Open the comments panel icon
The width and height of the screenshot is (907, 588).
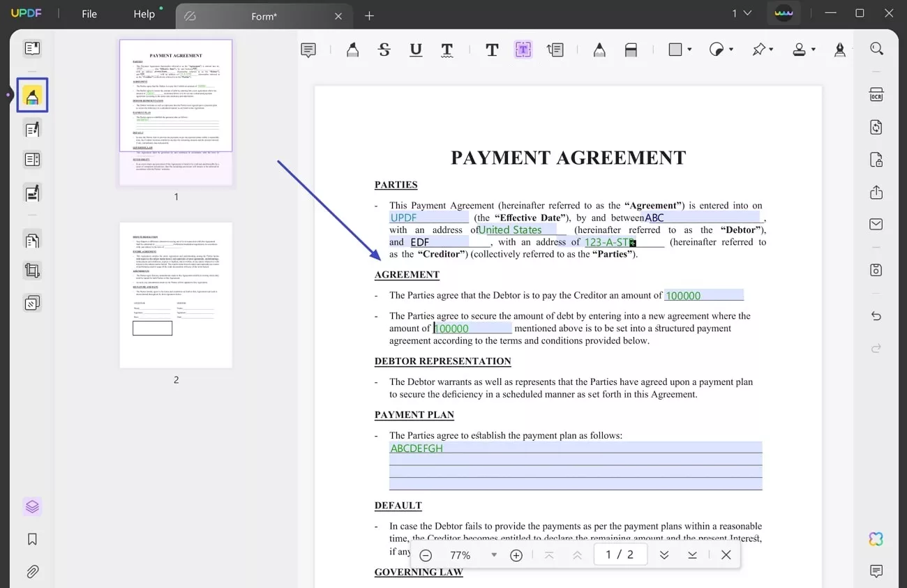(x=876, y=571)
